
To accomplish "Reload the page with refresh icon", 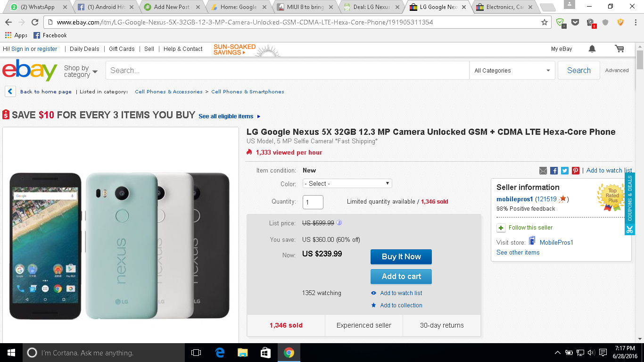I will (x=34, y=22).
